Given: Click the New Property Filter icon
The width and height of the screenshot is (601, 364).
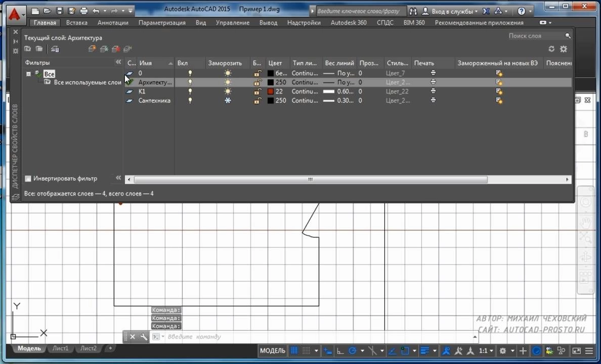Looking at the screenshot, I should [28, 49].
